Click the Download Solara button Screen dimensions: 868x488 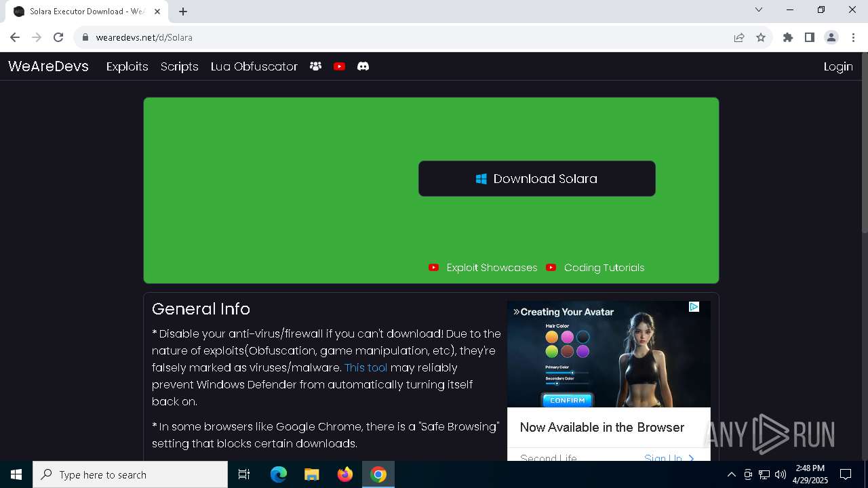pos(537,179)
